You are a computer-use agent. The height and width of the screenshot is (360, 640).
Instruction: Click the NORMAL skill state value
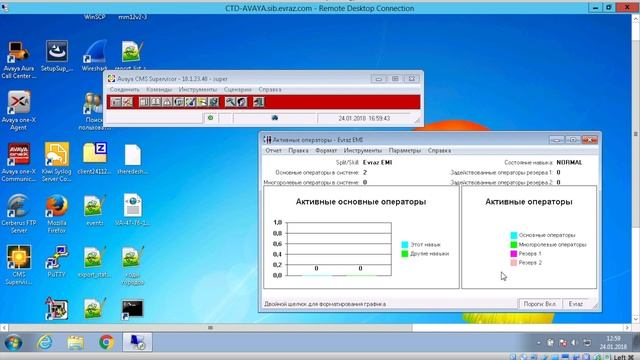click(x=569, y=162)
